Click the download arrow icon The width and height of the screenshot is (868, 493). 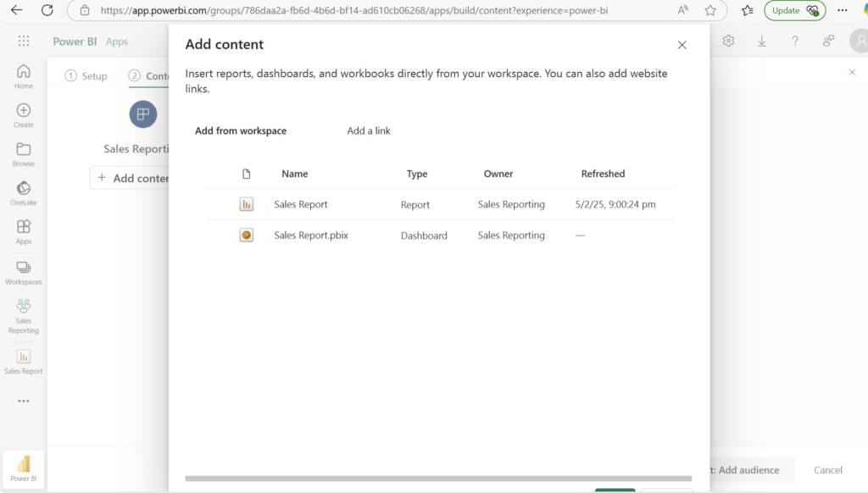coord(761,41)
